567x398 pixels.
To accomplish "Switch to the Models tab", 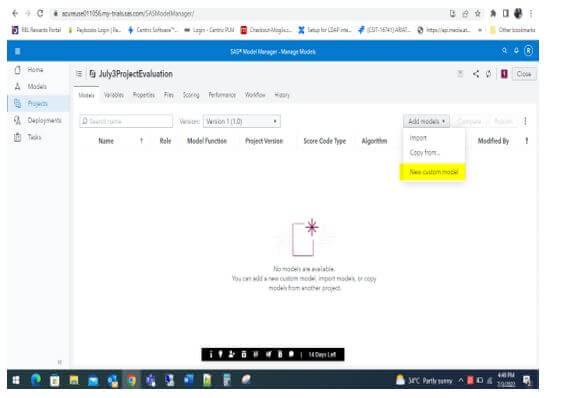I will (x=86, y=95).
